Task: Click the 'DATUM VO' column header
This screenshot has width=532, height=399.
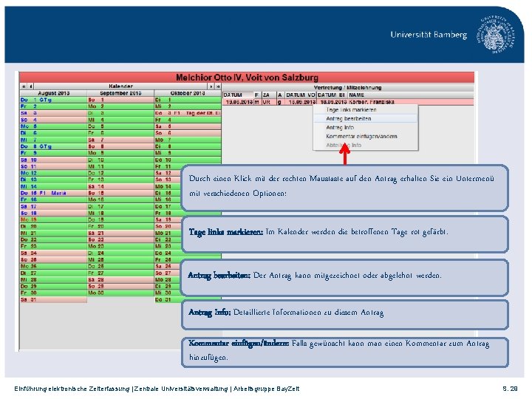Action: pyautogui.click(x=301, y=95)
